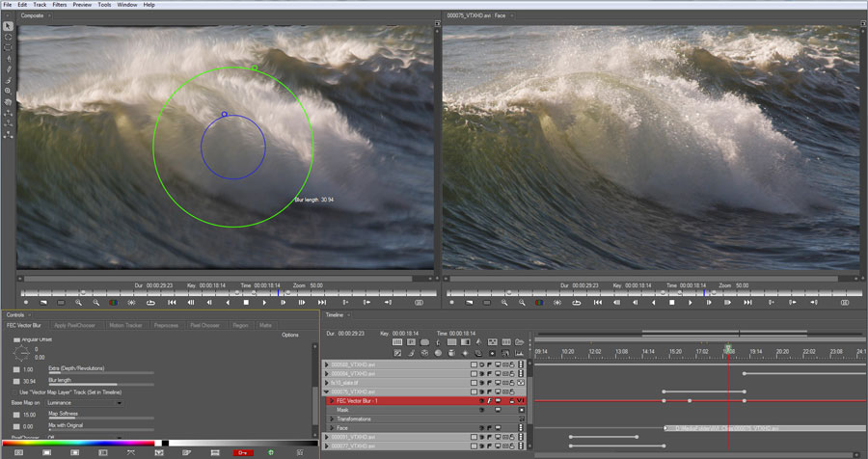The width and height of the screenshot is (868, 459).
Task: Click the 15:20 marker on timeline ruler
Action: point(675,352)
